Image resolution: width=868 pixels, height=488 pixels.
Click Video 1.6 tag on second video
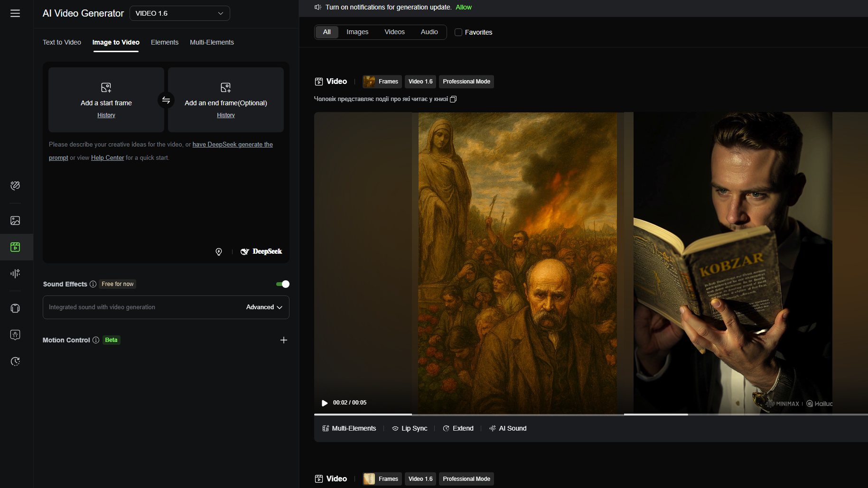[420, 479]
